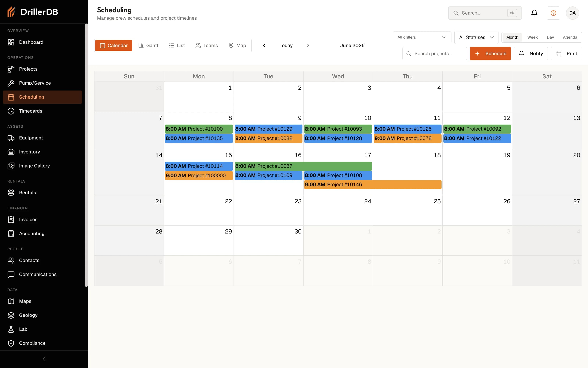Go to Rentals page

pyautogui.click(x=42, y=192)
